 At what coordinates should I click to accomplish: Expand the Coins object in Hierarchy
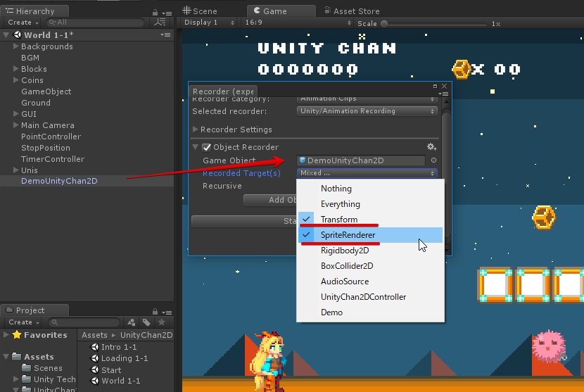point(15,80)
